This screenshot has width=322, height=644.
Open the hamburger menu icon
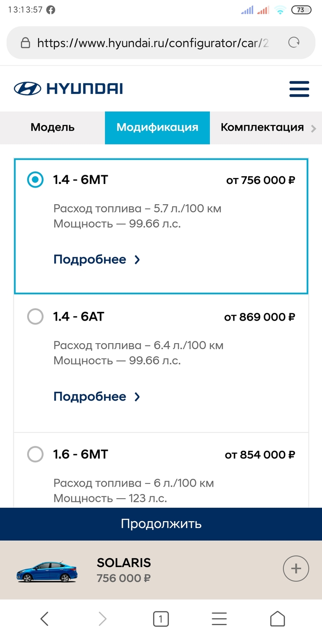299,89
